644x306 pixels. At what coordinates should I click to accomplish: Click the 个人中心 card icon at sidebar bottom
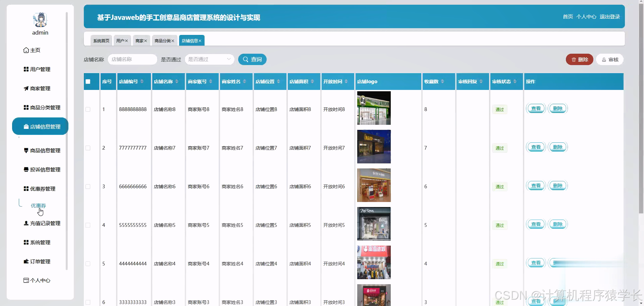(x=26, y=280)
